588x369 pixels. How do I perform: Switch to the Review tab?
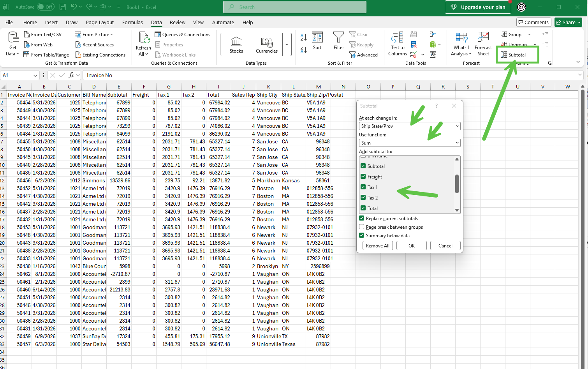pos(178,22)
